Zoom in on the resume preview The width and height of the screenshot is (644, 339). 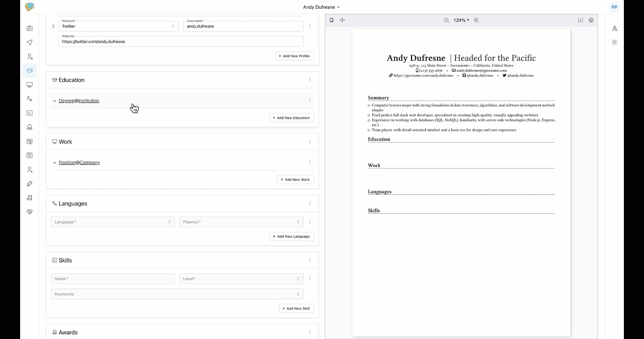pos(476,20)
